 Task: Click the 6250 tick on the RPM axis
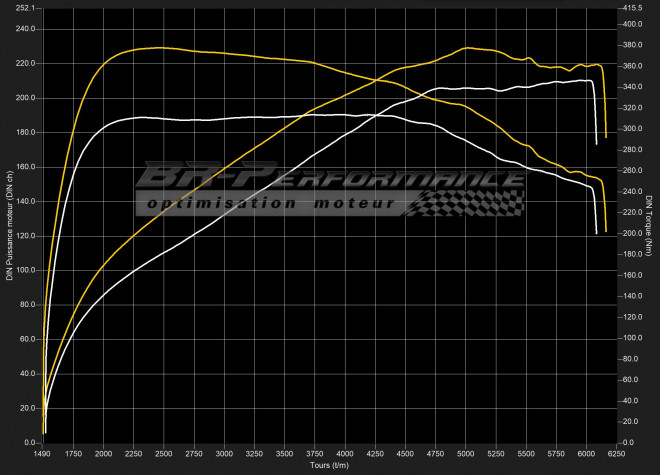click(617, 453)
